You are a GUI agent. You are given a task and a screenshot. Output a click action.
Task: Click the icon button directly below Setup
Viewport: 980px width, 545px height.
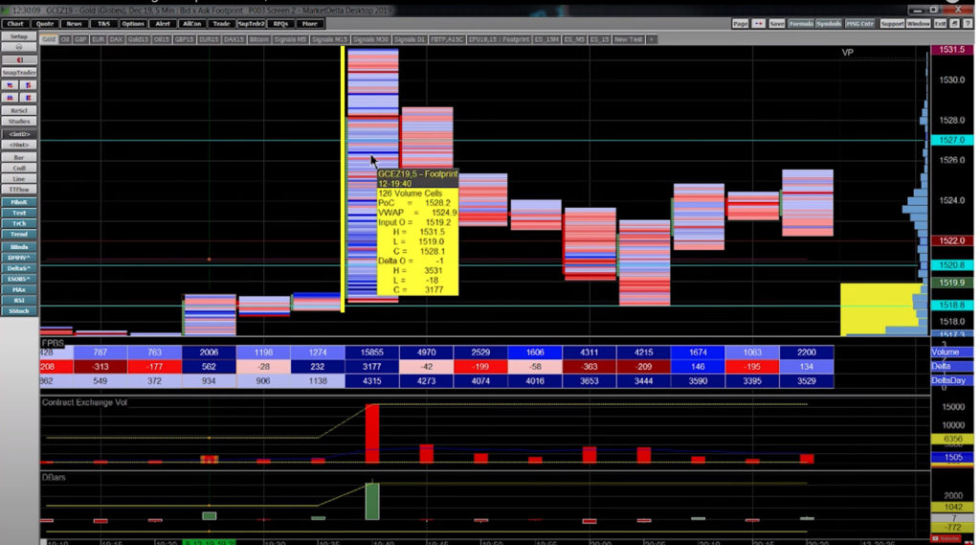pyautogui.click(x=19, y=47)
